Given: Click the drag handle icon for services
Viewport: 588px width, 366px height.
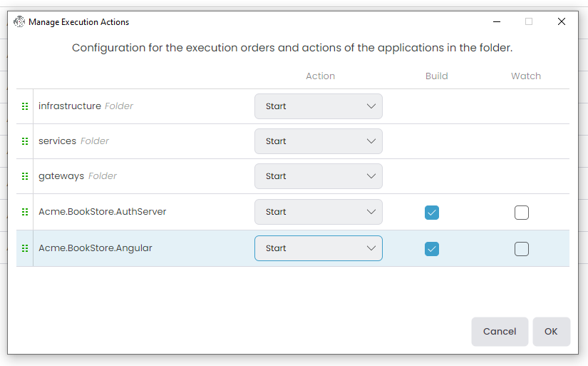Looking at the screenshot, I should click(x=25, y=141).
